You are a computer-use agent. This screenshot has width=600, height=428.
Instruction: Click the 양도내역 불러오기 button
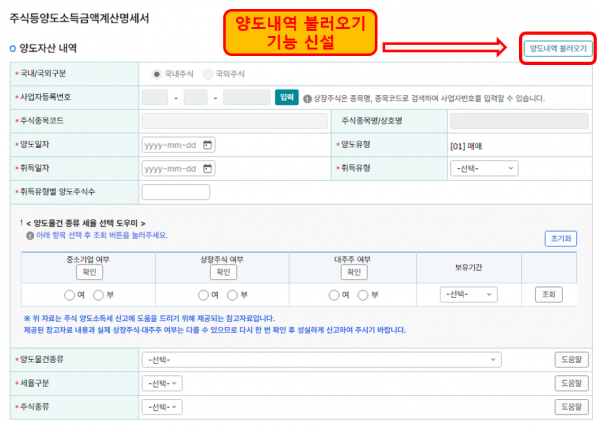click(557, 47)
